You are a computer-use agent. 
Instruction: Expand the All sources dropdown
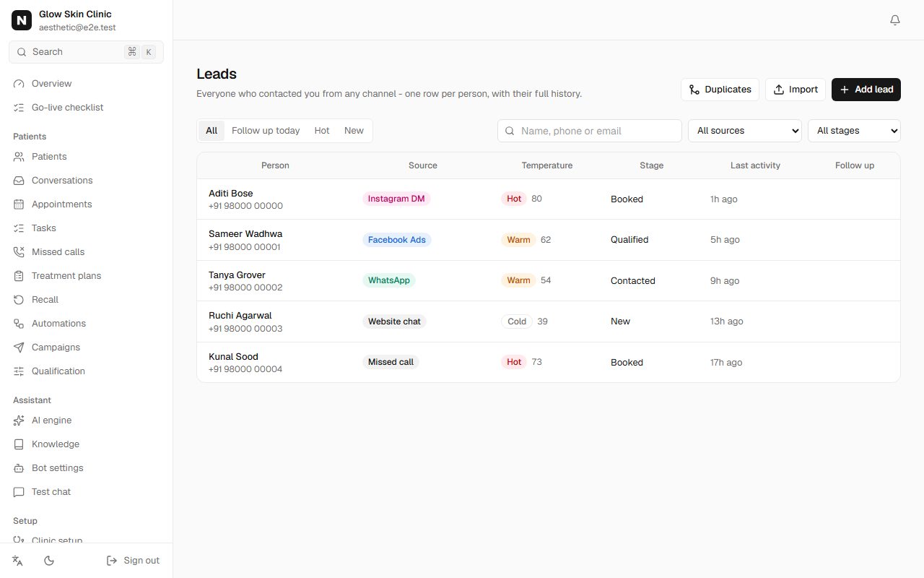745,131
